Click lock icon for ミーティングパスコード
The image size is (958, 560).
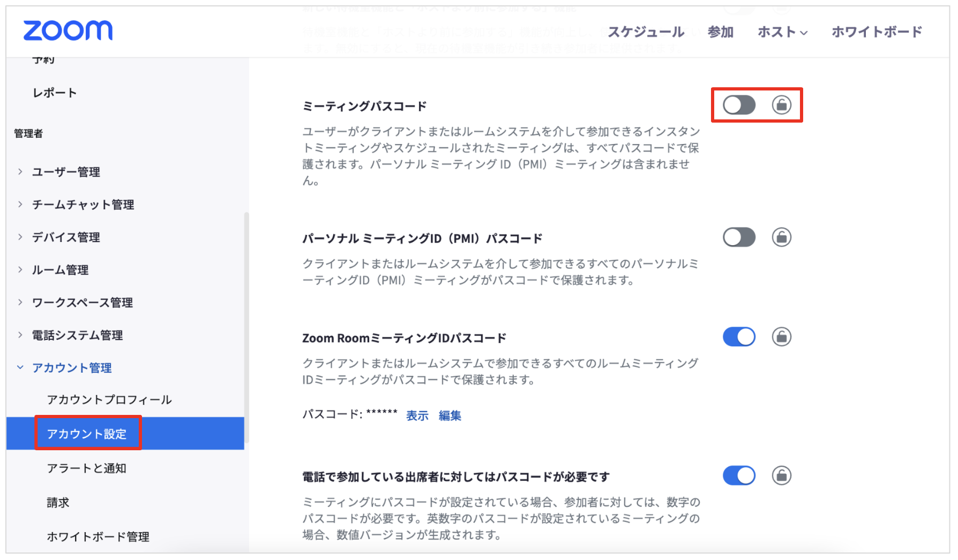[781, 105]
